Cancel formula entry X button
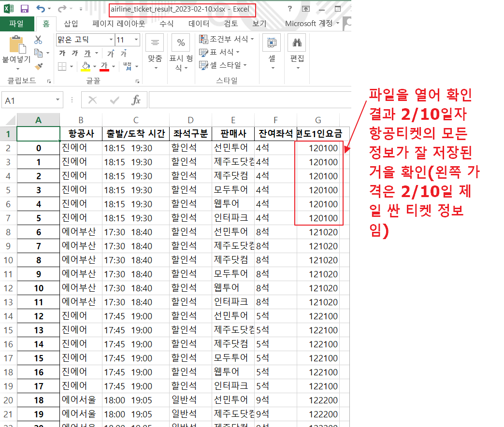The image size is (504, 427). click(93, 100)
